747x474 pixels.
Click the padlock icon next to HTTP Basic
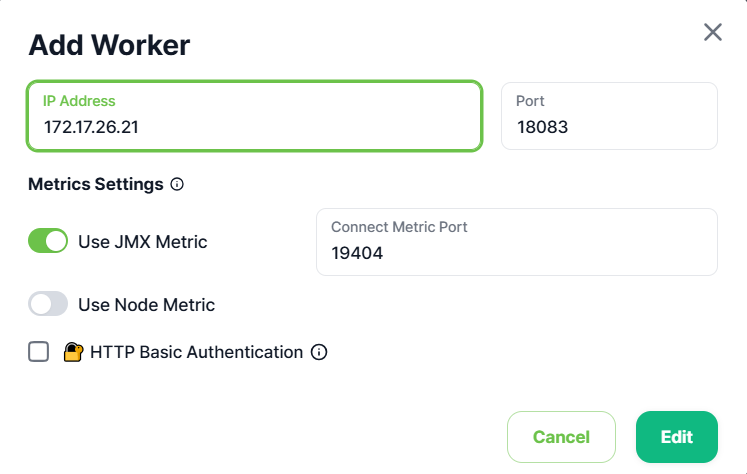[x=73, y=352]
